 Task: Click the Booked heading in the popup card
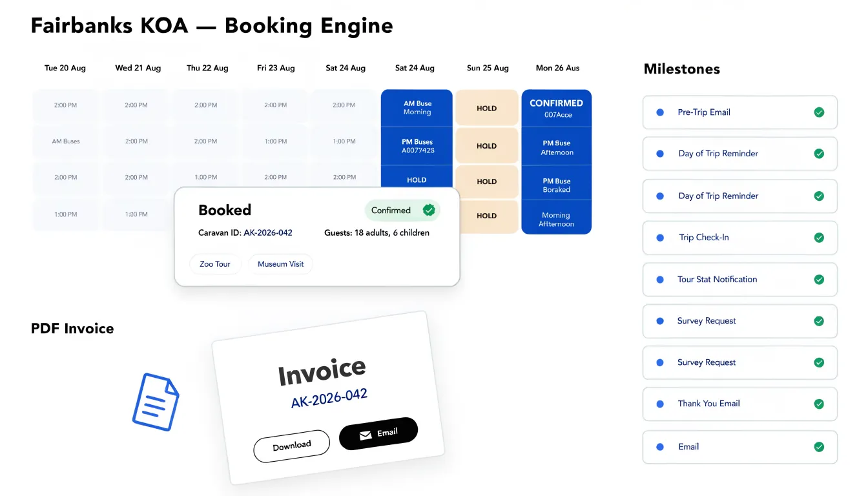coord(225,210)
